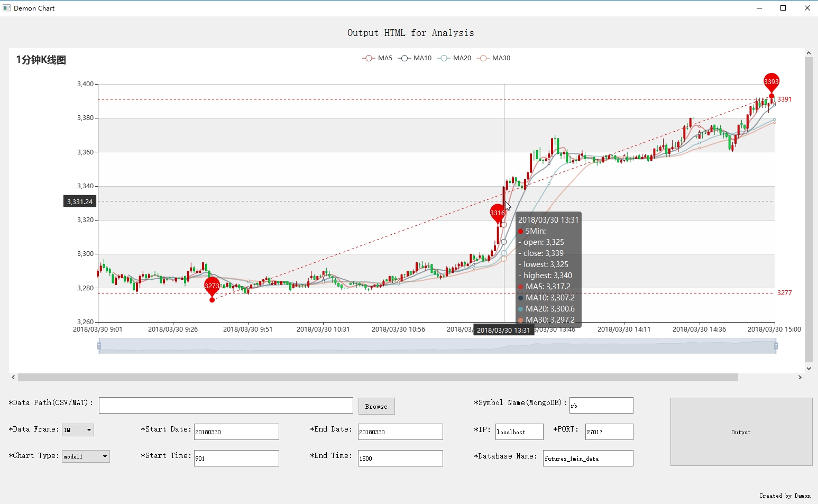Grab the right handle of the zoom slider

pyautogui.click(x=776, y=346)
